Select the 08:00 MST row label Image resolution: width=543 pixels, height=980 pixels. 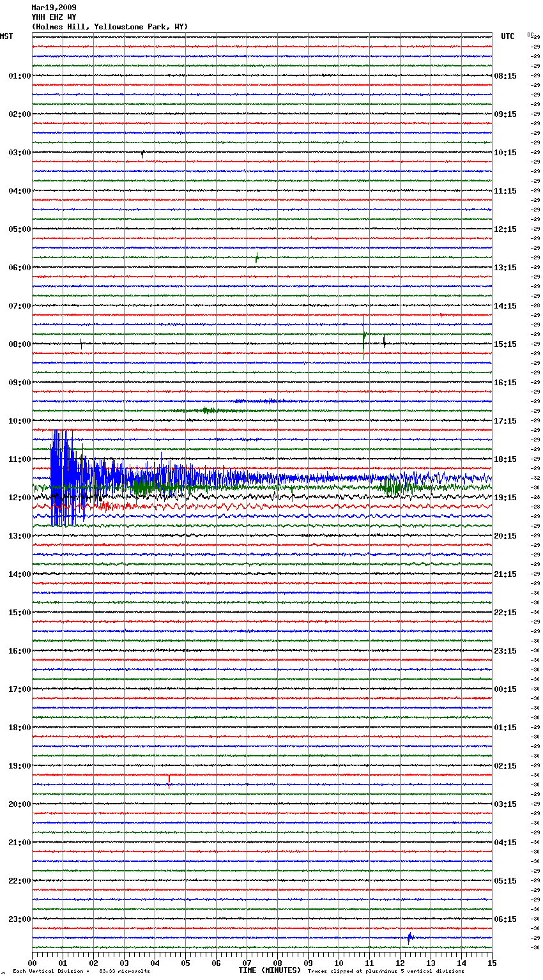click(19, 344)
